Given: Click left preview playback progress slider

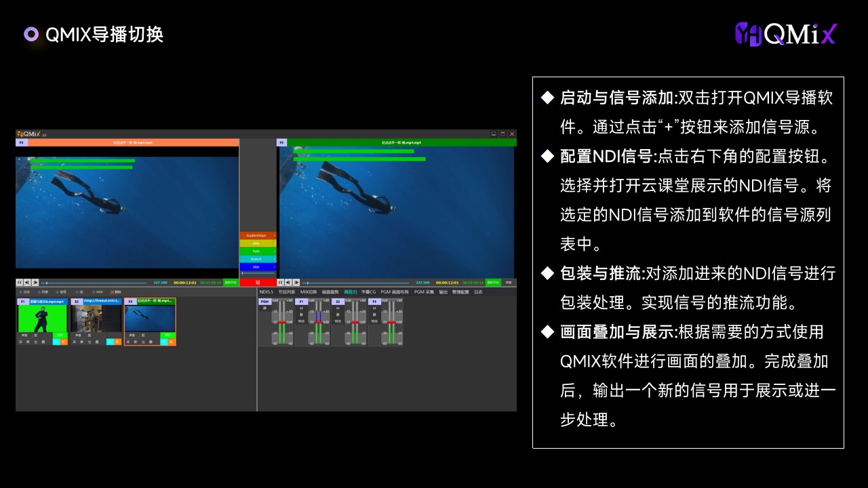Looking at the screenshot, I should tap(94, 283).
